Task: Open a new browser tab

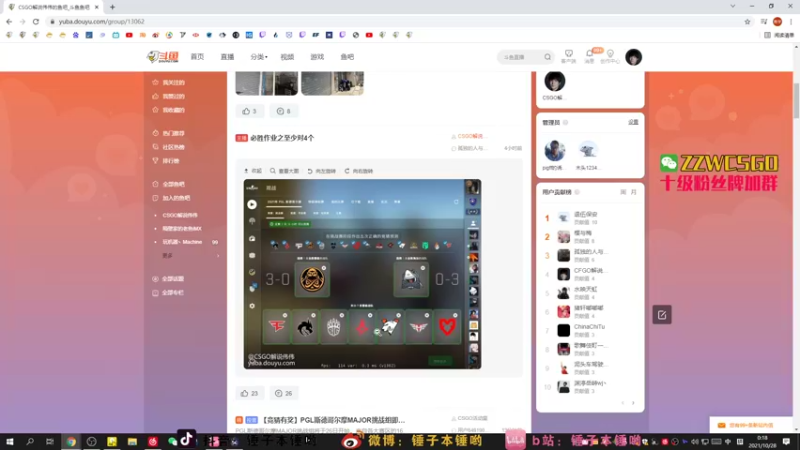Action: pyautogui.click(x=112, y=7)
